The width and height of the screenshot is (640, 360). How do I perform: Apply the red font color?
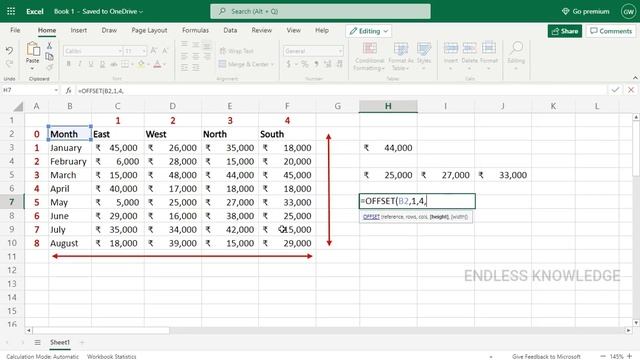157,64
